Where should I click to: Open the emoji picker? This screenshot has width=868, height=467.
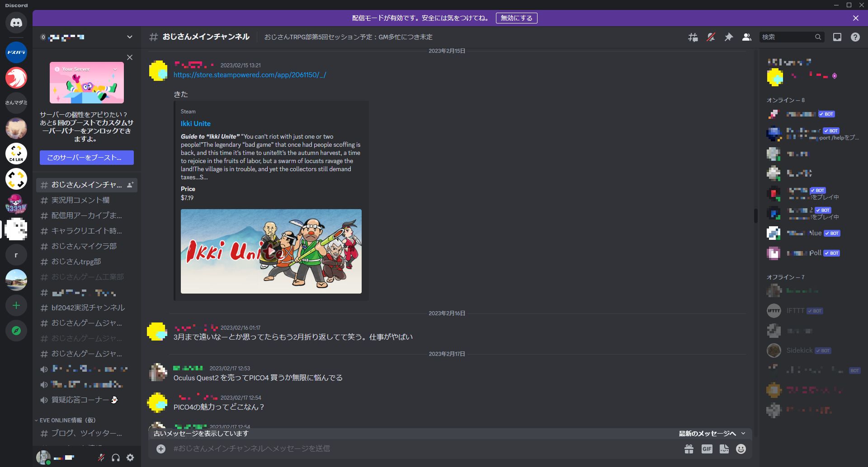click(x=741, y=448)
